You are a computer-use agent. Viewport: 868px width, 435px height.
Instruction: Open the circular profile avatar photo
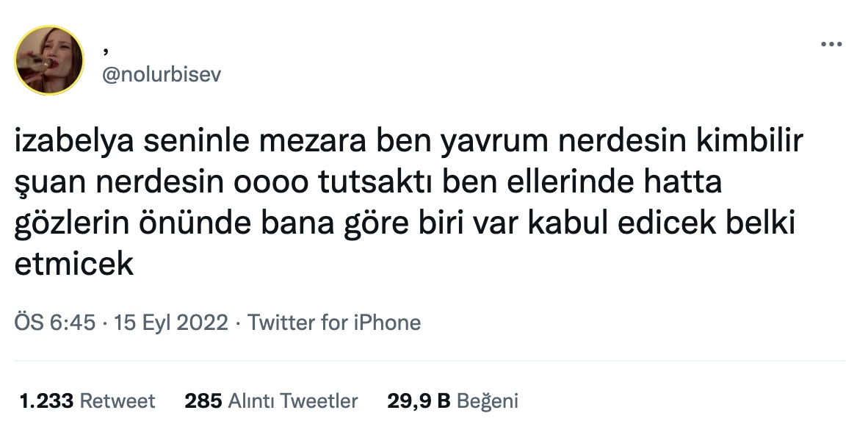(48, 60)
